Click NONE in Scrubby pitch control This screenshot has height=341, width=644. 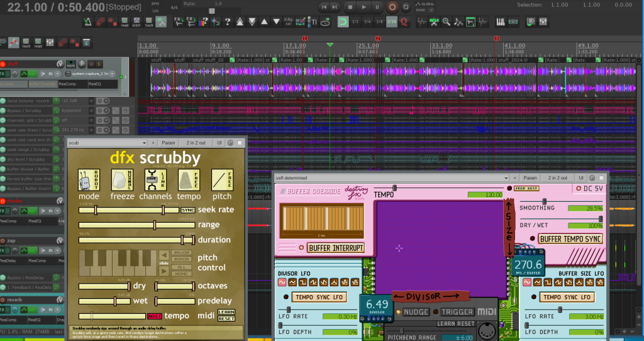tap(182, 274)
